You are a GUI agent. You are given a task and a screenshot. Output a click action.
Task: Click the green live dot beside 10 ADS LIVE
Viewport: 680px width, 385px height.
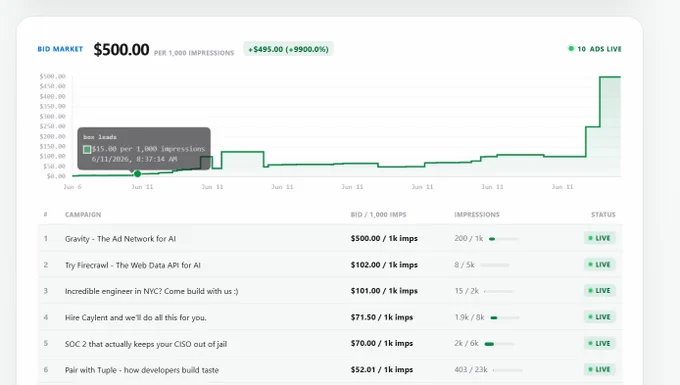[x=571, y=49]
